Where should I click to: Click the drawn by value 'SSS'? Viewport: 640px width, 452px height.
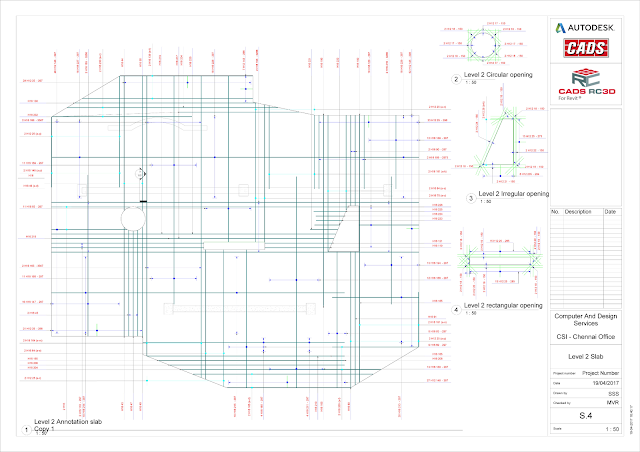pyautogui.click(x=613, y=394)
